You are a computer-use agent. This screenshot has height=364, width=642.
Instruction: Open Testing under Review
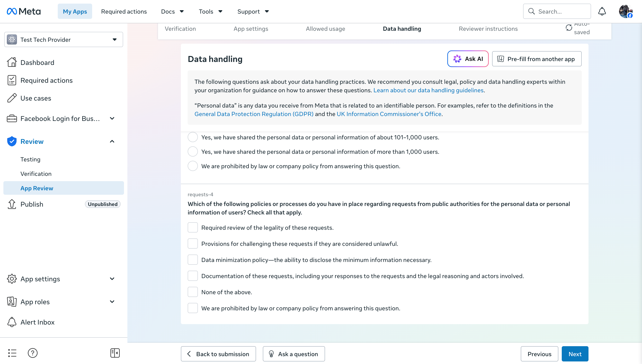30,159
